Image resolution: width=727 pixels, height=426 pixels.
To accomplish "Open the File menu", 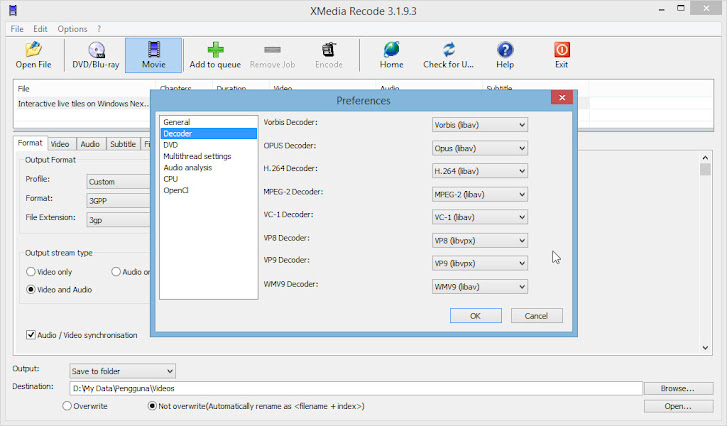I will tap(17, 29).
